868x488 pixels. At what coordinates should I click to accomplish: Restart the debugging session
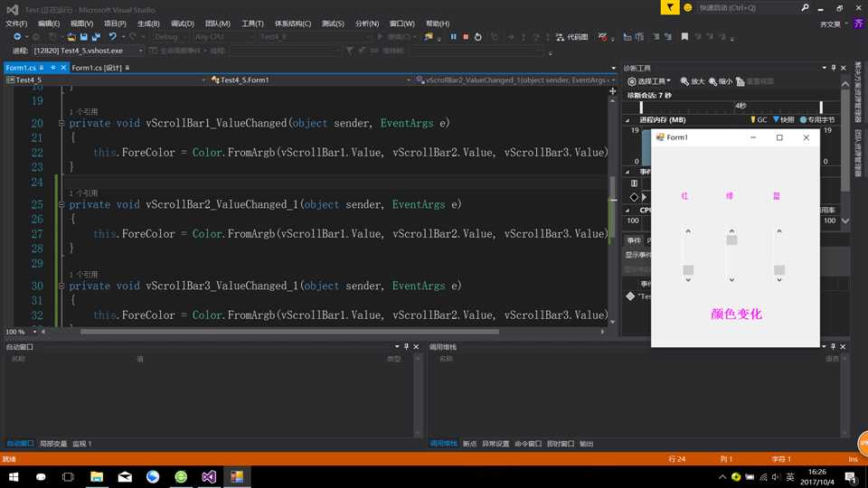tap(477, 36)
